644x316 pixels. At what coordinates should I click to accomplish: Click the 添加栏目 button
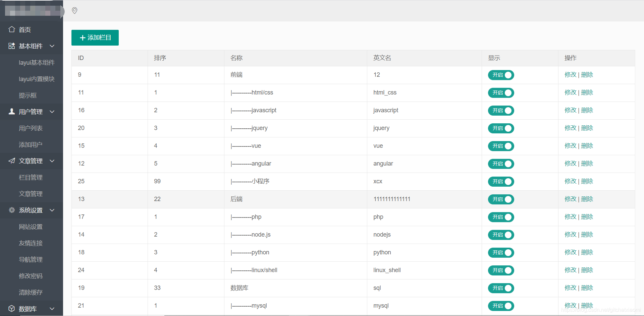pyautogui.click(x=95, y=38)
